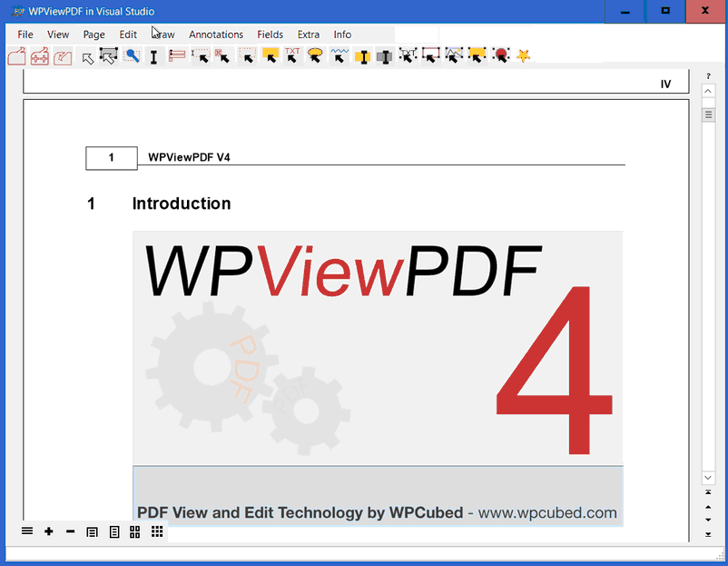
Task: Pick the red TXT text annotation tool
Action: click(x=292, y=55)
